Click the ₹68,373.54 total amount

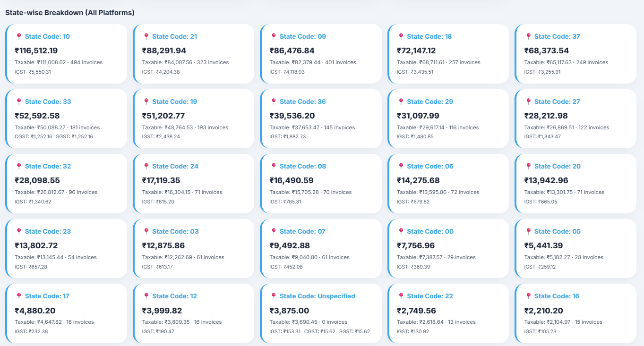547,51
